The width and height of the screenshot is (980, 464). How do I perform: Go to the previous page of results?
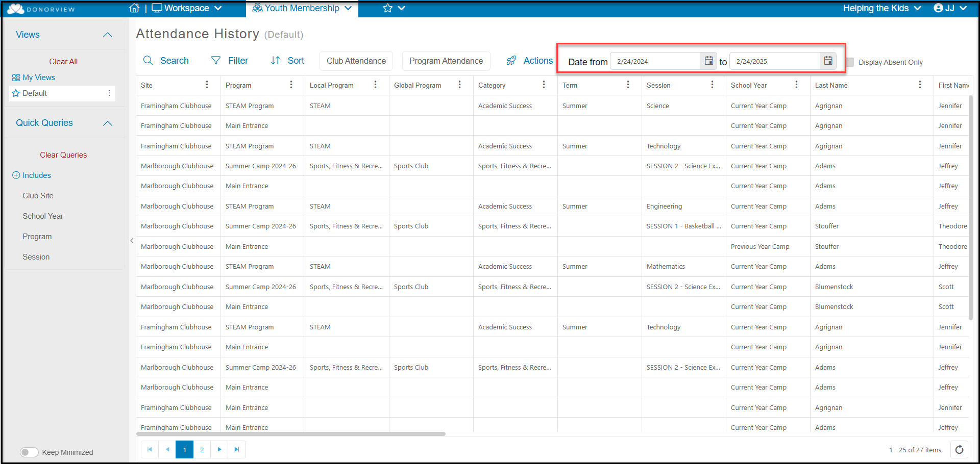[167, 449]
